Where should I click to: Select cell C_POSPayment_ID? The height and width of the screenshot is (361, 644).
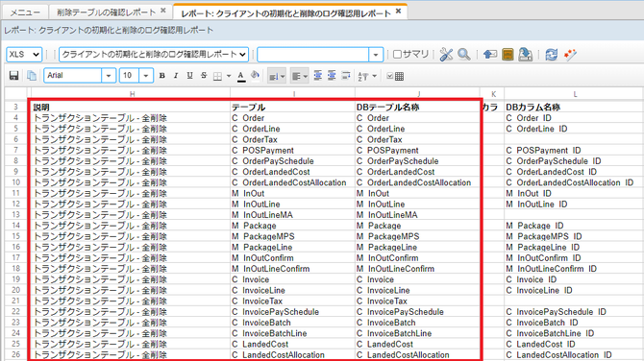pyautogui.click(x=575, y=150)
